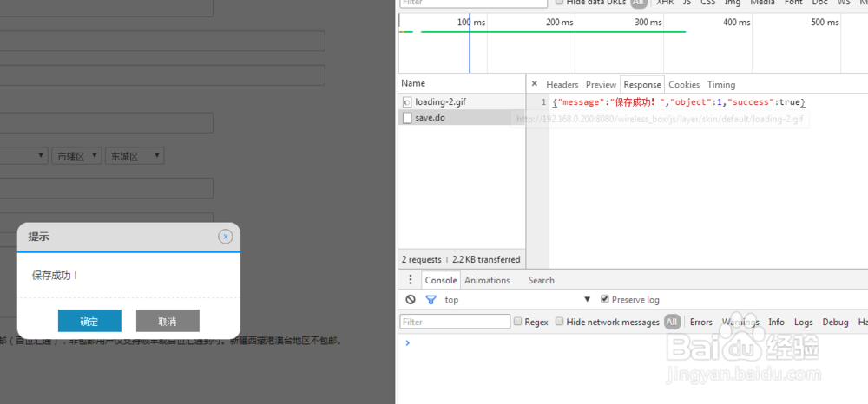Switch to the Console drawer tab

441,280
